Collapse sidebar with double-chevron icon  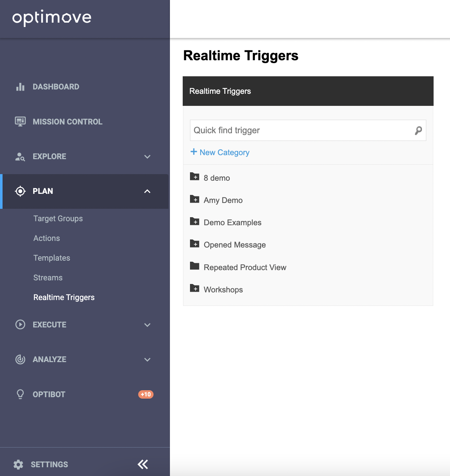[x=143, y=464]
